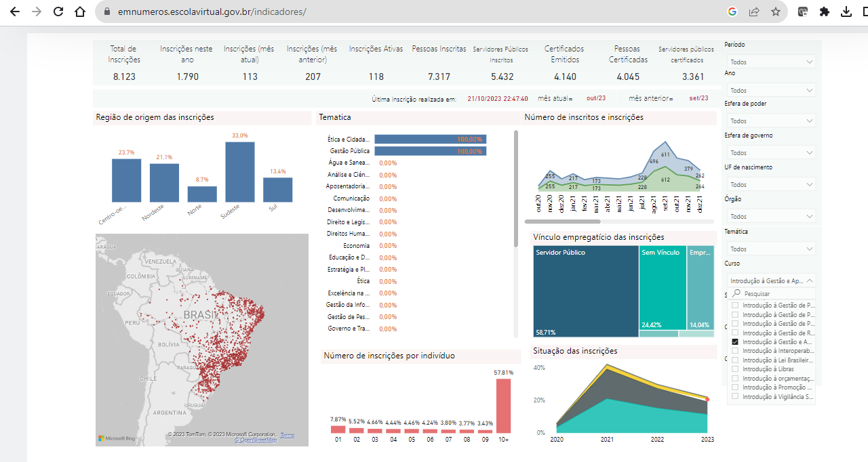Check the Introdução à Libras course option
The width and height of the screenshot is (868, 462).
(735, 369)
